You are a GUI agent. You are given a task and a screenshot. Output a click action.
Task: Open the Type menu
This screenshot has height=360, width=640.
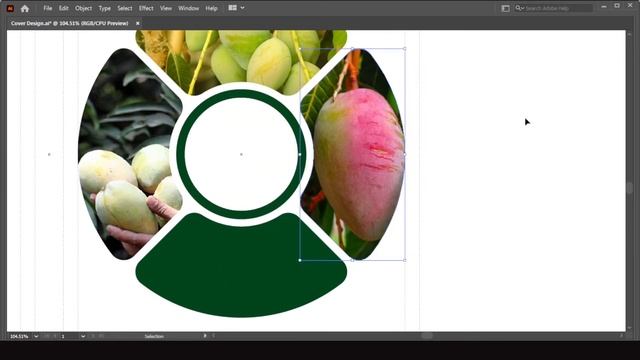point(104,8)
